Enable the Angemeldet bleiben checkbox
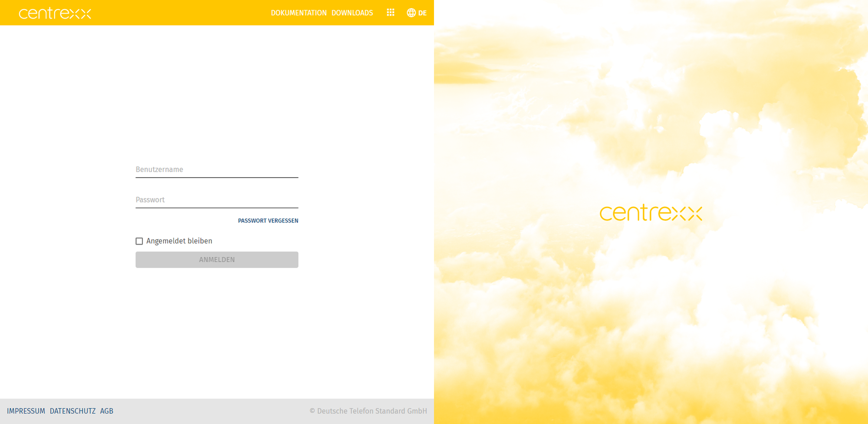This screenshot has width=868, height=424. pyautogui.click(x=139, y=241)
